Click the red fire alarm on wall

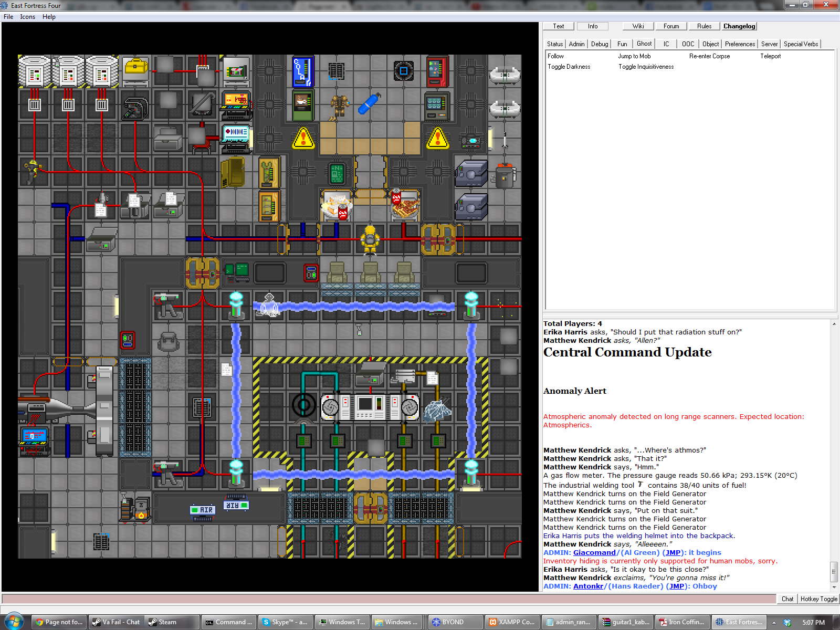[x=311, y=272]
